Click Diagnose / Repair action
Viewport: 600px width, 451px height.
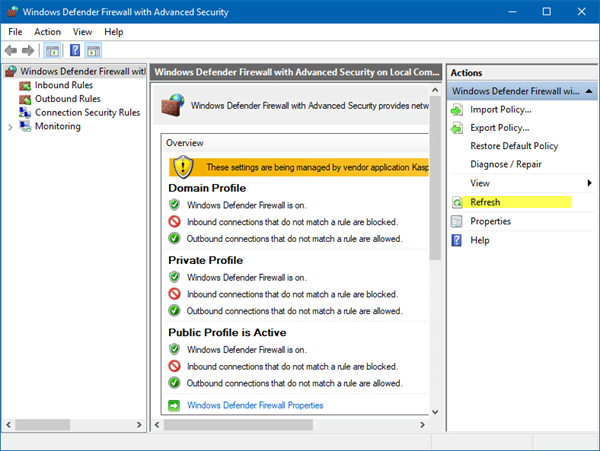pos(505,164)
